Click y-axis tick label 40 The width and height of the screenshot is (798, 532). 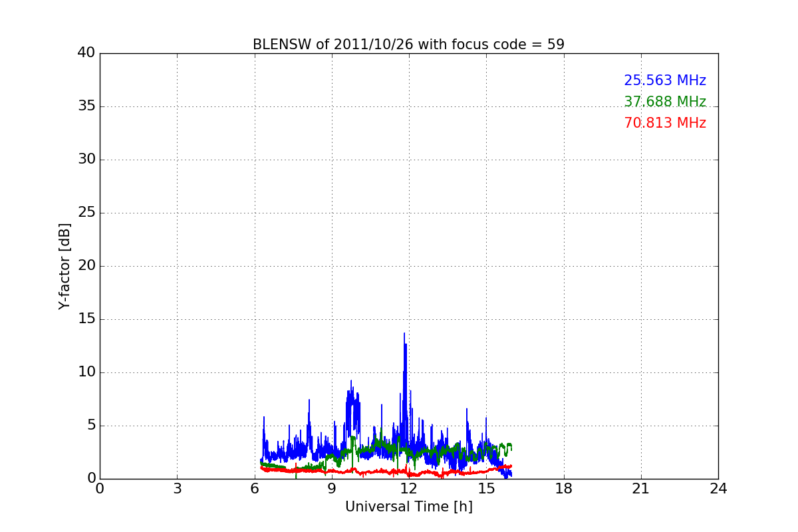coord(86,53)
